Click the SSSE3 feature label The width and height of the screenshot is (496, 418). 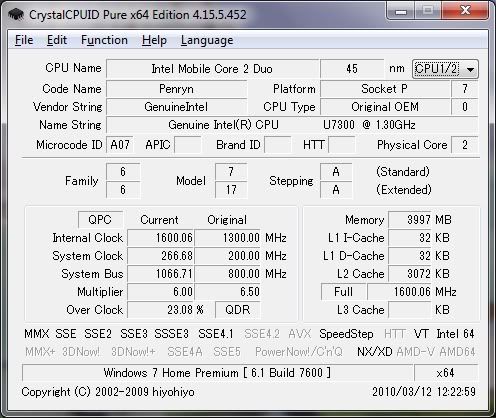[172, 334]
